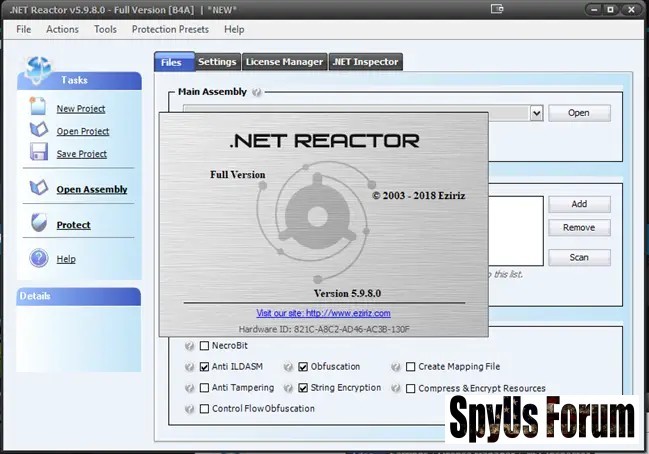Viewport: 649px width, 454px height.
Task: Click the New Project page icon
Action: 38,107
